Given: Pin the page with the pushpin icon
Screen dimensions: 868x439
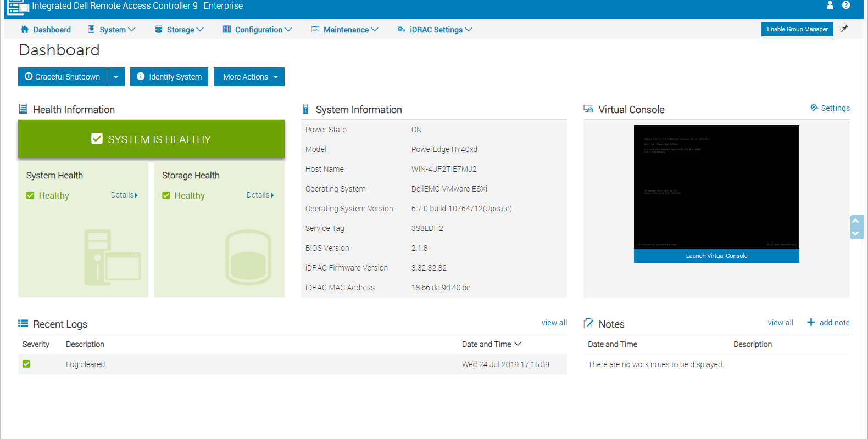Looking at the screenshot, I should pos(844,29).
